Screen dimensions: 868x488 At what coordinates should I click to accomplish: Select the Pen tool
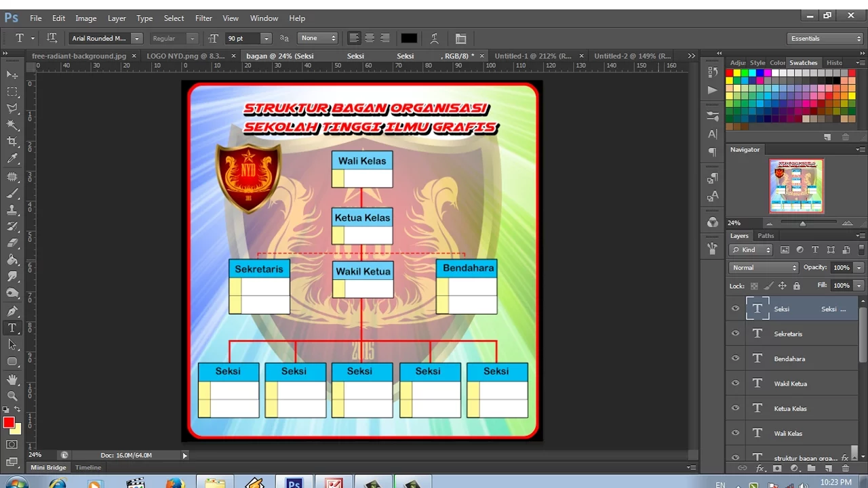12,311
